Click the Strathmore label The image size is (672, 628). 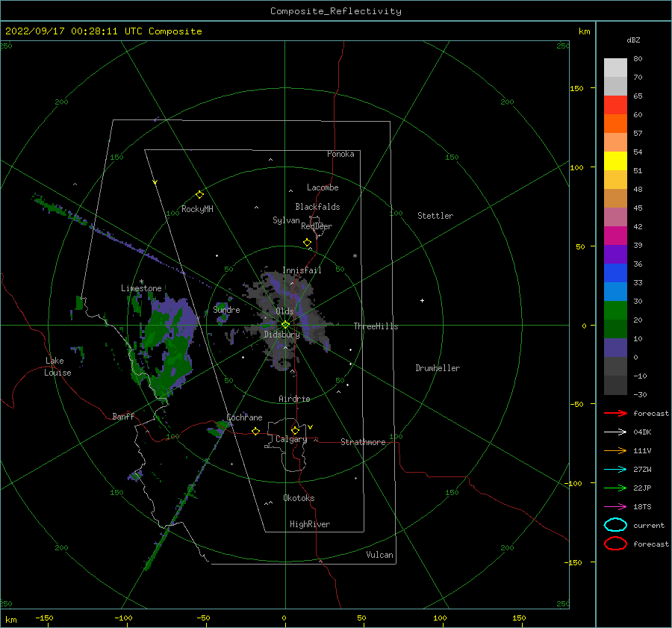coord(363,442)
